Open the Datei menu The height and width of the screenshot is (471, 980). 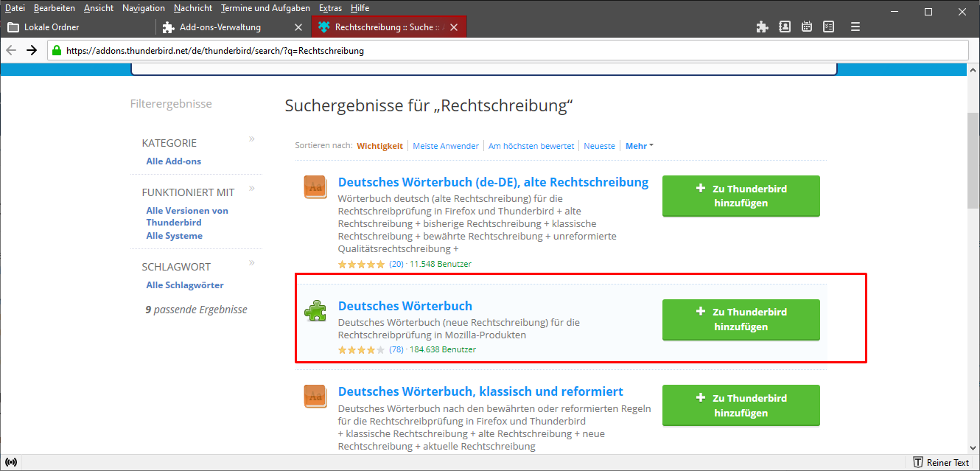click(15, 7)
